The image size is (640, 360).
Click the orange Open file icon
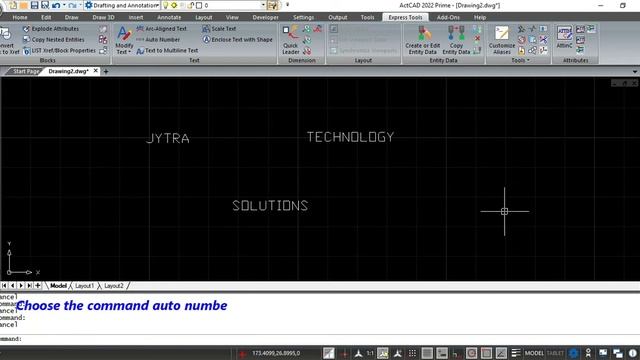click(x=24, y=5)
